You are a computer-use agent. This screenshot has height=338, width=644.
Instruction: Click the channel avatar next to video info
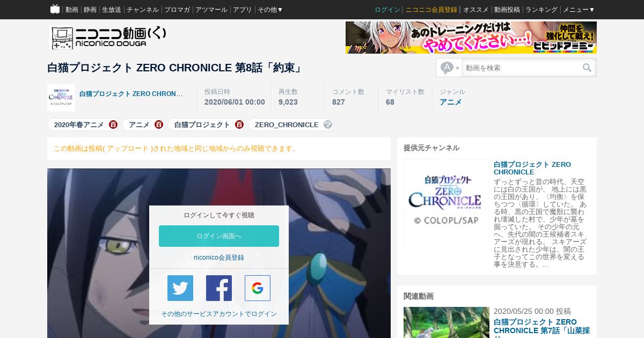pyautogui.click(x=61, y=98)
